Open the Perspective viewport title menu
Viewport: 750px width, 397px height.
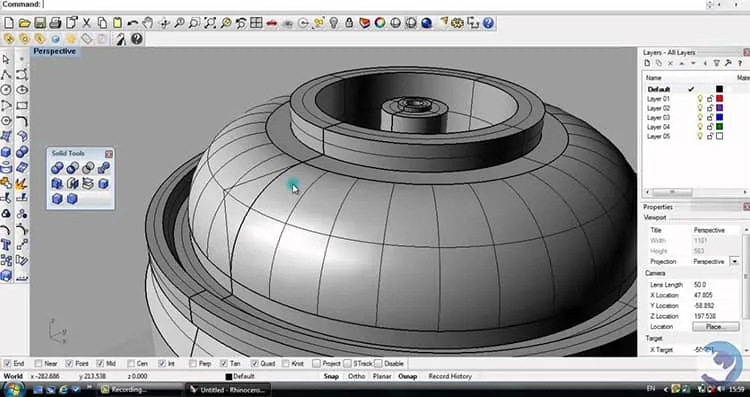(55, 51)
